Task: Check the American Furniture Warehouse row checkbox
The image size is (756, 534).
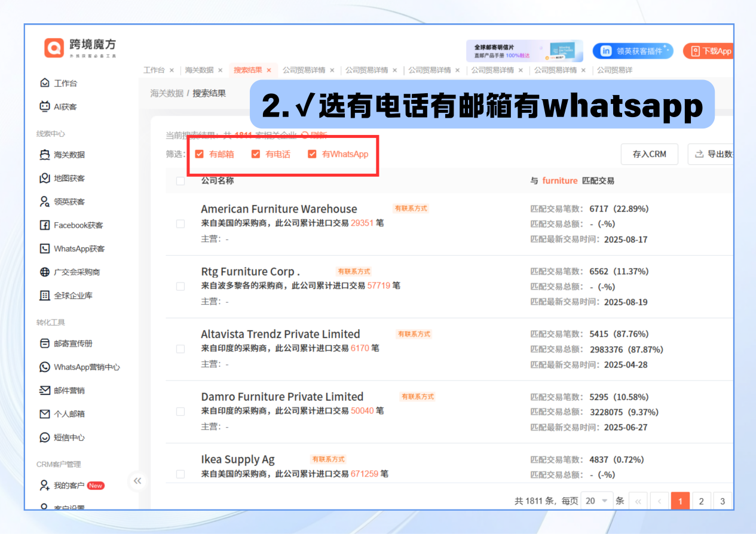Action: pos(180,224)
